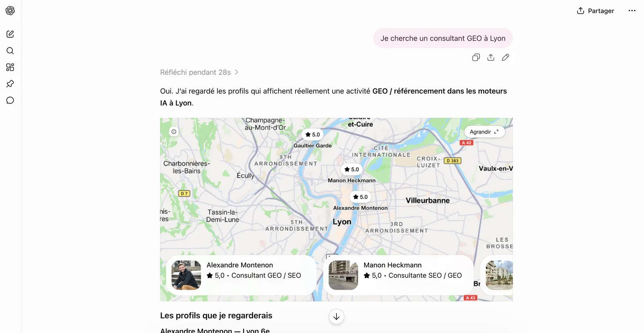The width and height of the screenshot is (644, 333).
Task: Select Gaultier Garde 5.0 map pin
Action: (313, 135)
